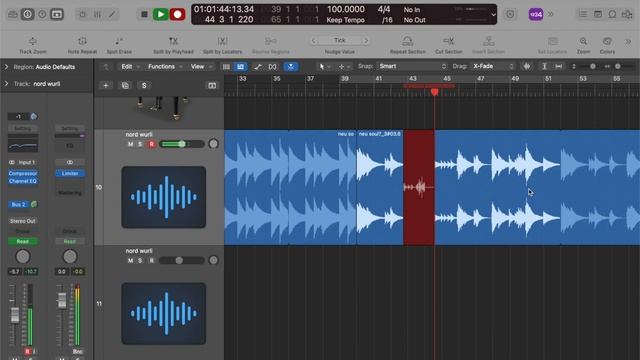This screenshot has width=640, height=360.
Task: Mute track 10 nord wurli
Action: 130,144
